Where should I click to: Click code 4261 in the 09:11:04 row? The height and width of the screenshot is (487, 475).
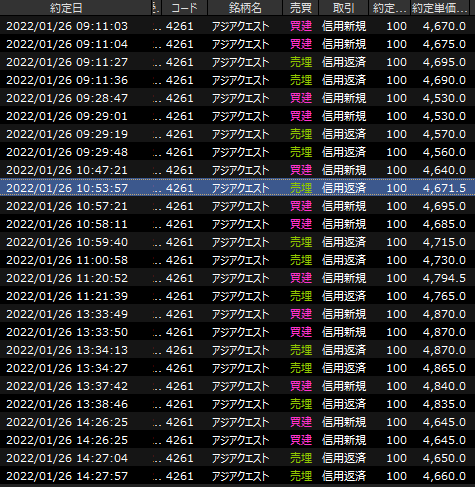(180, 44)
